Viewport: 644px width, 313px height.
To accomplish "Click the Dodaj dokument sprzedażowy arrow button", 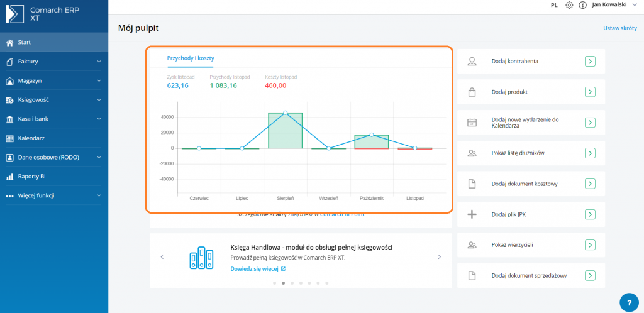I will [x=590, y=276].
